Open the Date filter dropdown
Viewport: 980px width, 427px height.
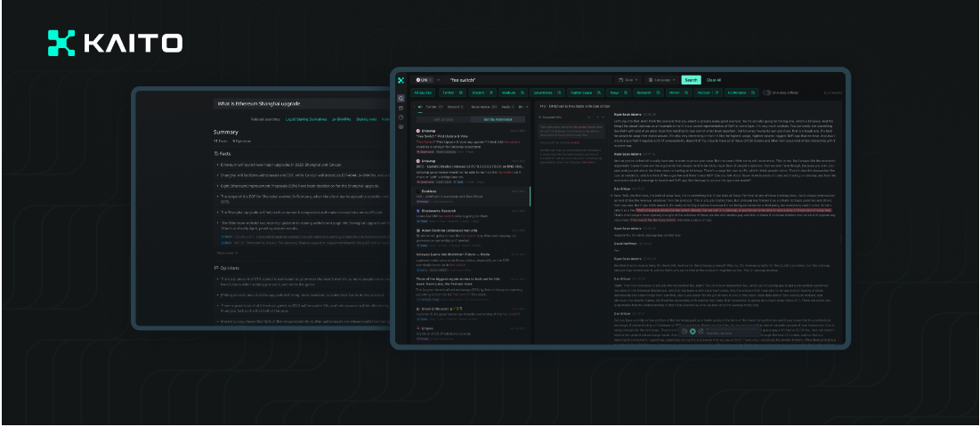[x=628, y=80]
